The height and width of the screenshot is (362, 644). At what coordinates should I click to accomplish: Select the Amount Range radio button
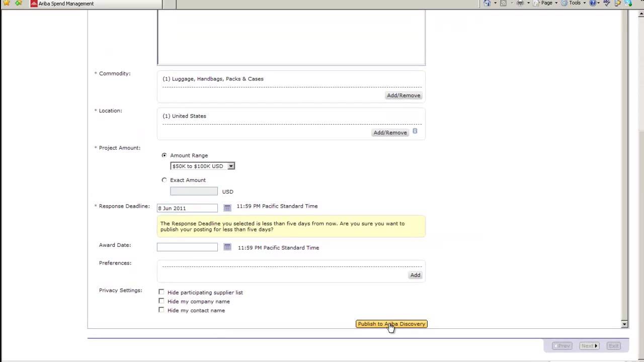[164, 155]
